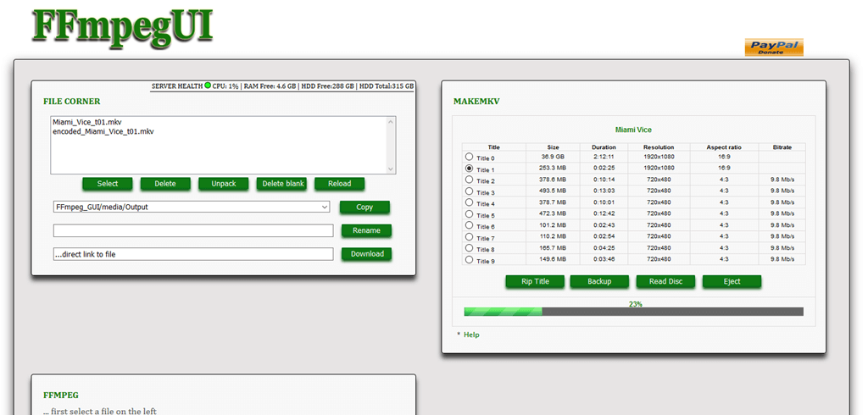Click the MAKEMKV heading
The image size is (868, 415).
476,102
